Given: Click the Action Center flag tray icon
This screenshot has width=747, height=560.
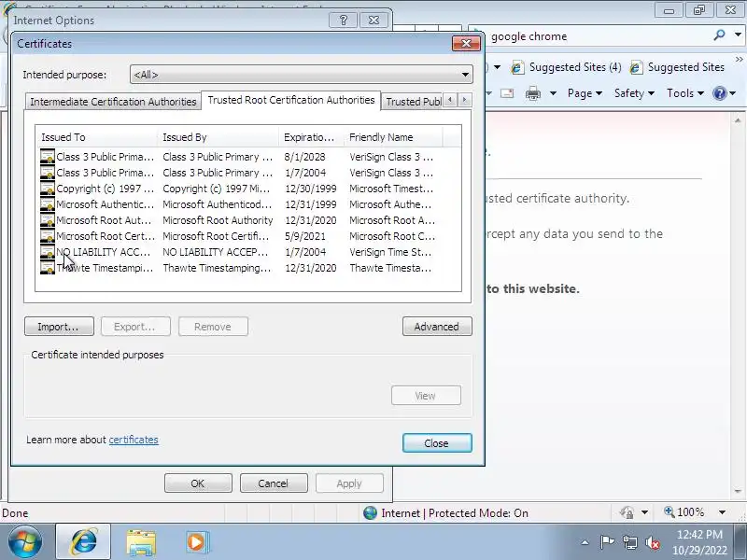Looking at the screenshot, I should point(606,542).
